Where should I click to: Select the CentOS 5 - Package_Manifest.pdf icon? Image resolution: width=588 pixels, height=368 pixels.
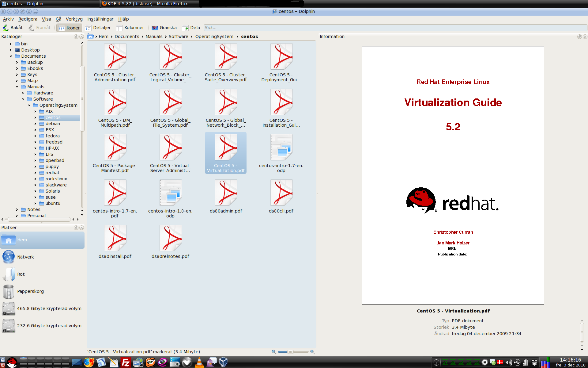click(115, 148)
